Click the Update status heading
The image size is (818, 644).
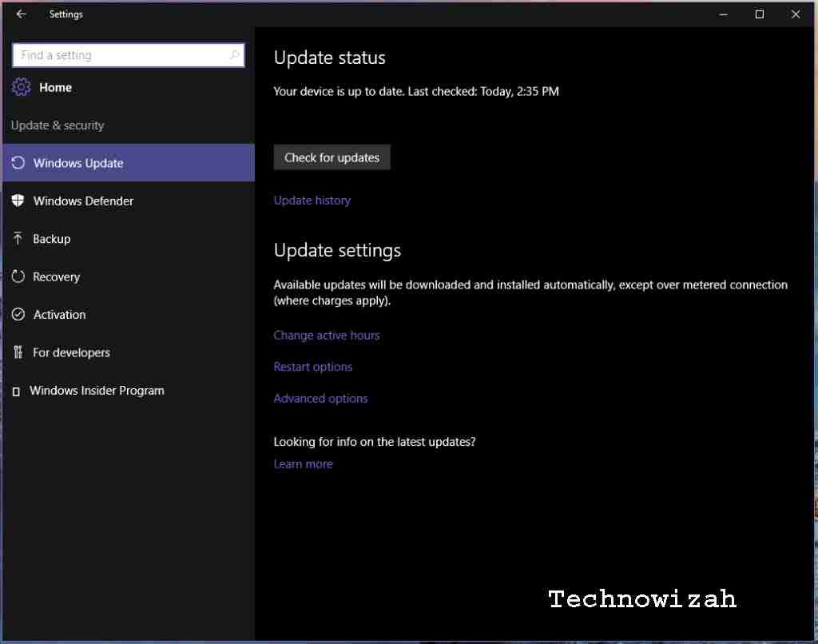330,58
